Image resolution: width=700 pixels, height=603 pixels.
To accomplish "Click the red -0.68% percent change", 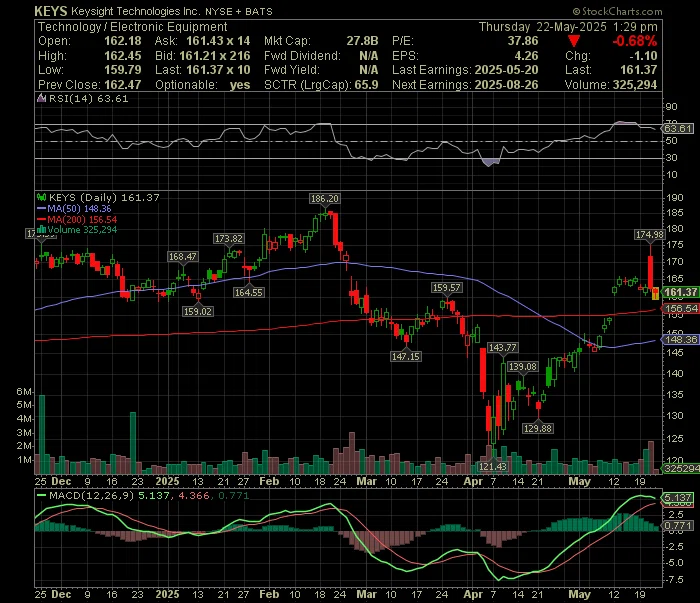I will 634,41.
